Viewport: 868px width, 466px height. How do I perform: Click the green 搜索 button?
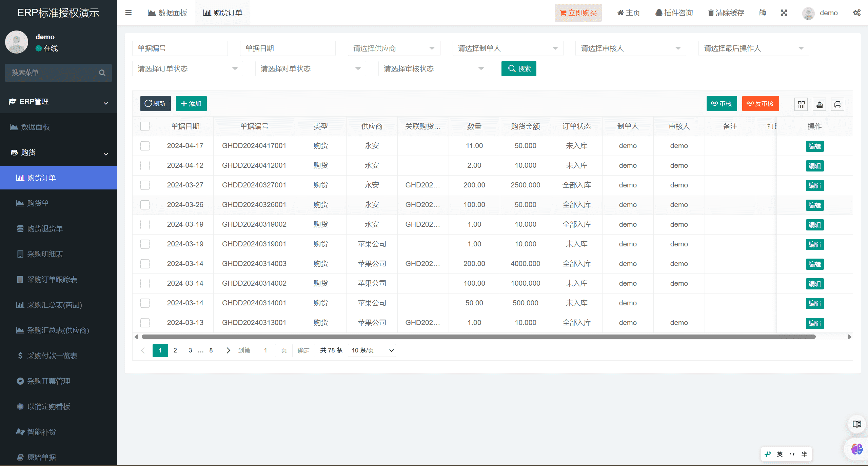coord(519,69)
